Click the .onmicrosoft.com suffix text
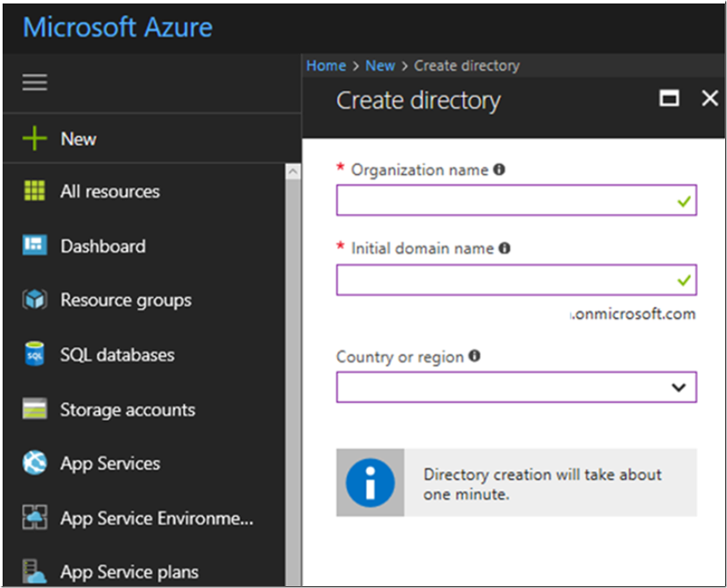This screenshot has height=588, width=727. coord(633,314)
